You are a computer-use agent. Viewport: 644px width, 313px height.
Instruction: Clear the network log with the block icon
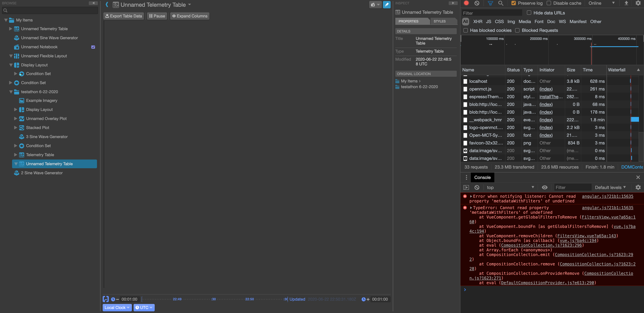[477, 3]
